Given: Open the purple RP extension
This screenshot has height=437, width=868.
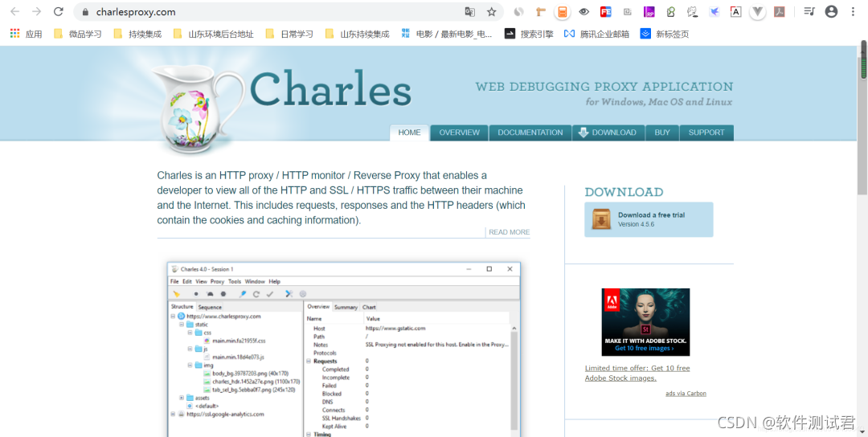Looking at the screenshot, I should [x=649, y=11].
